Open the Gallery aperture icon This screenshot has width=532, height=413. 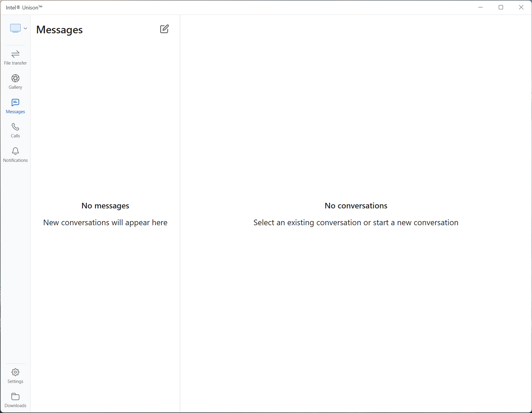(x=15, y=78)
